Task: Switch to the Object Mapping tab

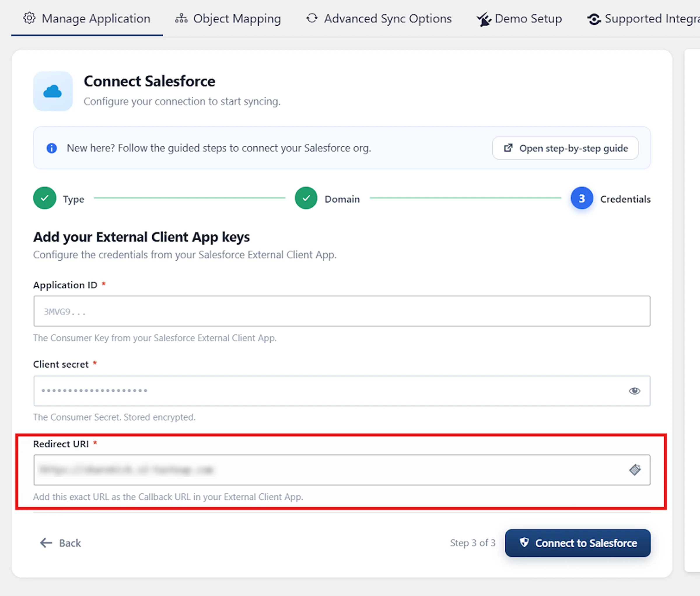Action: point(228,19)
